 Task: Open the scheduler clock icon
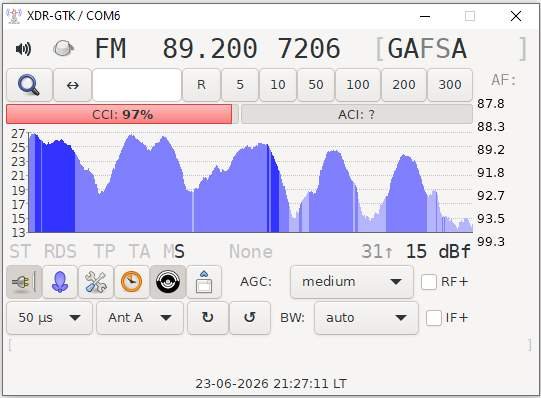pos(132,282)
